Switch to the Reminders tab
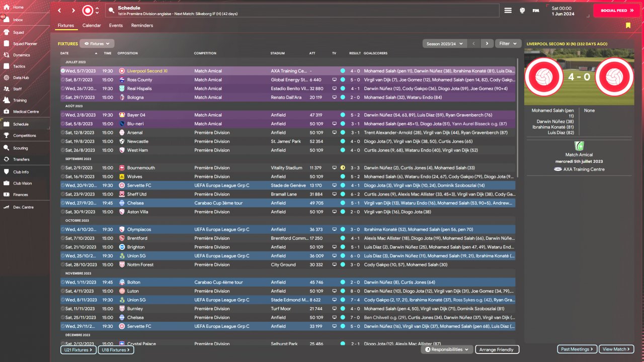This screenshot has height=362, width=644. (x=142, y=26)
